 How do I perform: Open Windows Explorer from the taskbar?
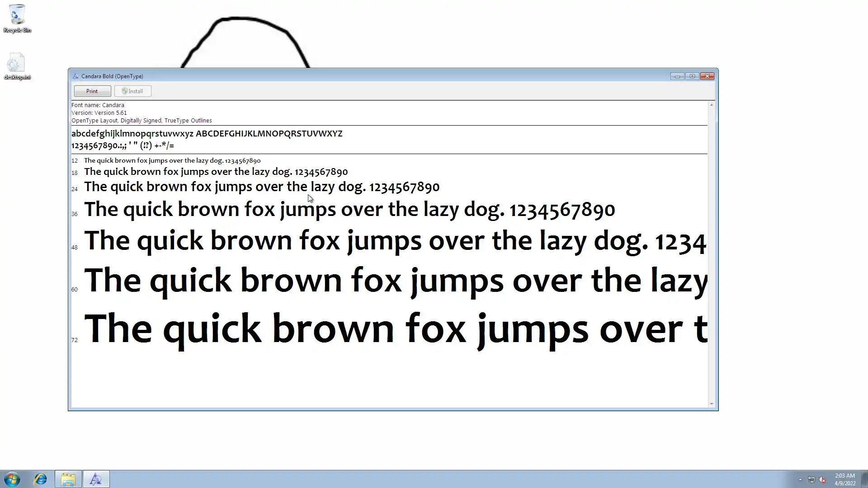pos(68,479)
